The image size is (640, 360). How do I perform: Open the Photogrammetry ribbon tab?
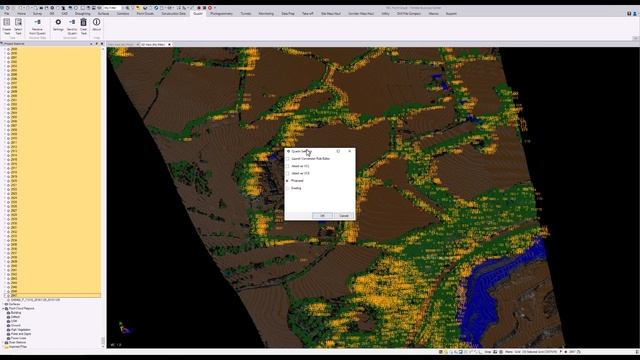pos(221,13)
